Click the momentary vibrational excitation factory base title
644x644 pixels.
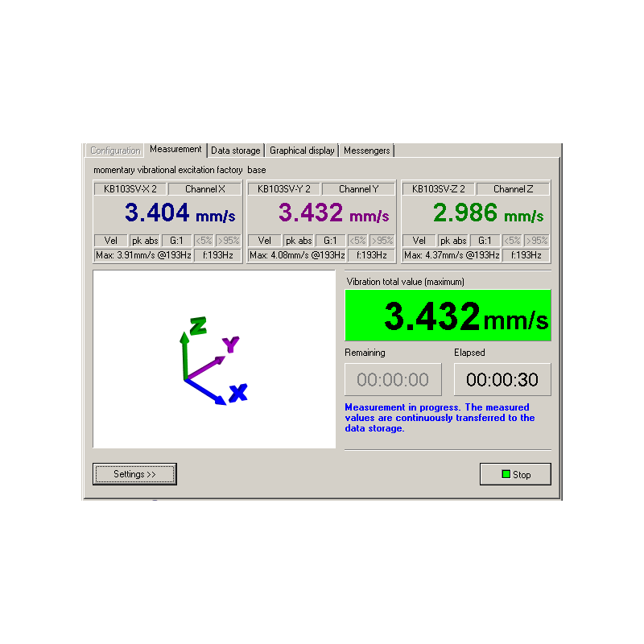pyautogui.click(x=180, y=170)
